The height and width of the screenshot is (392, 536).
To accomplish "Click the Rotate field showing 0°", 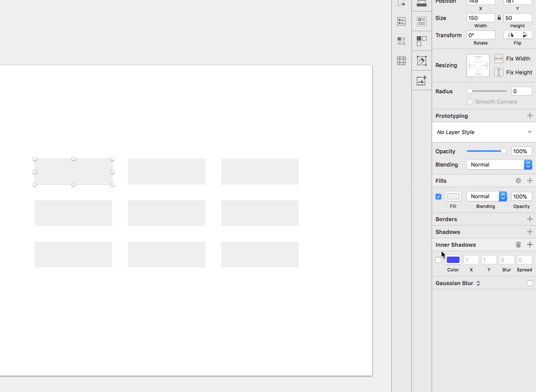I will coord(481,35).
